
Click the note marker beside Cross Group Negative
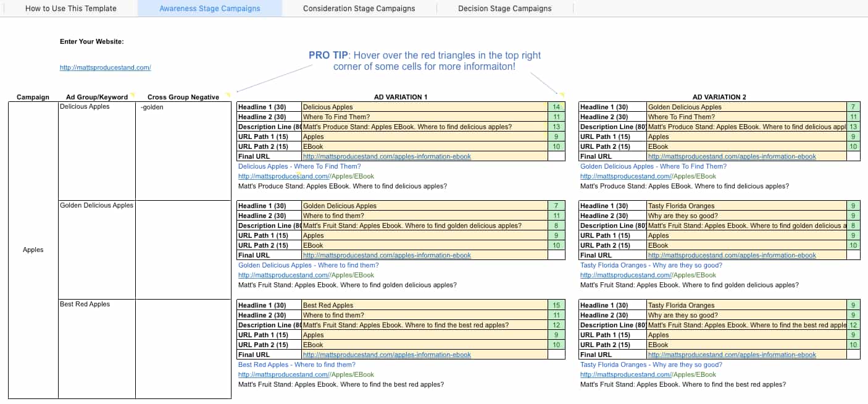[x=228, y=95]
